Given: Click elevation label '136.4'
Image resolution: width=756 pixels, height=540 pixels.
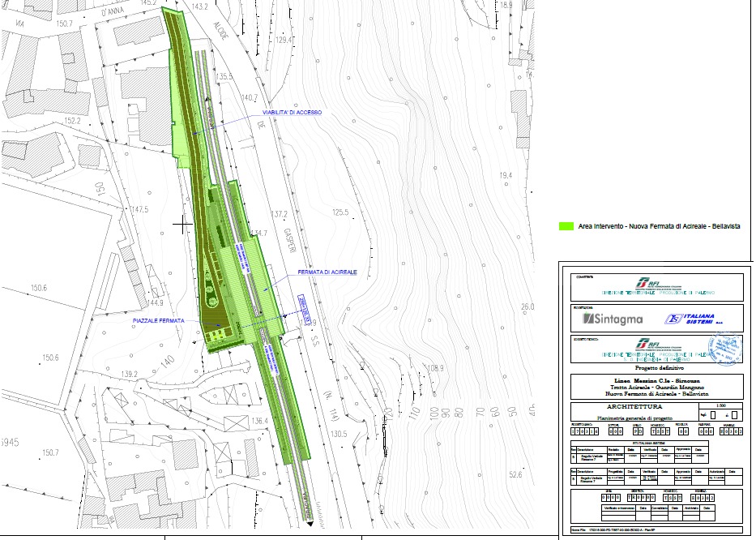Looking at the screenshot, I should (x=259, y=422).
